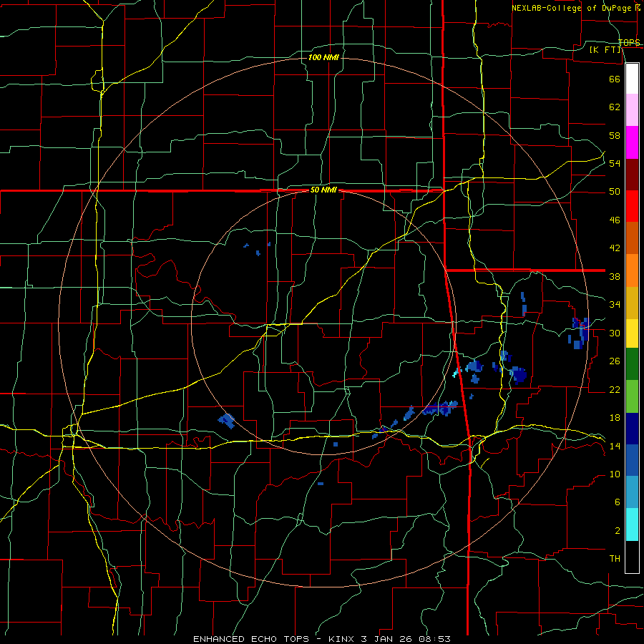The width and height of the screenshot is (644, 644).
Task: Click the '46' legend value
Action: pyautogui.click(x=615, y=220)
